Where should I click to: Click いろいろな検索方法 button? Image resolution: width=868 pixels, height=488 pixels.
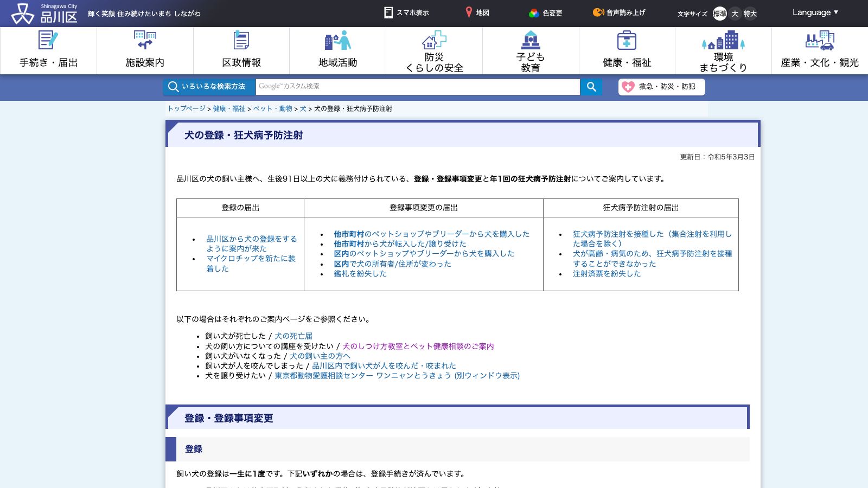(209, 87)
